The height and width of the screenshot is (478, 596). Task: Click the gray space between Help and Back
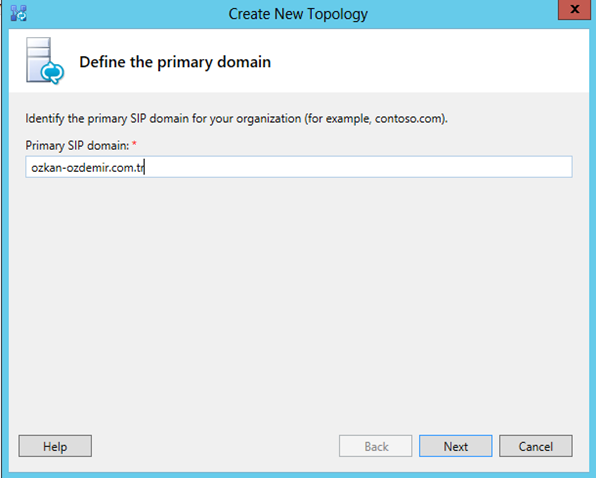tap(215, 446)
